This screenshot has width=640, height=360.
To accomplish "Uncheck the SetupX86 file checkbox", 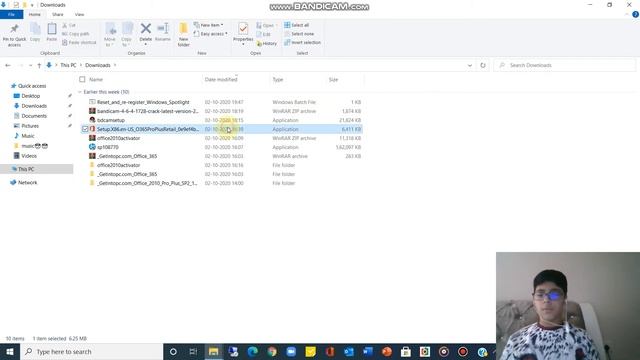I will click(85, 129).
